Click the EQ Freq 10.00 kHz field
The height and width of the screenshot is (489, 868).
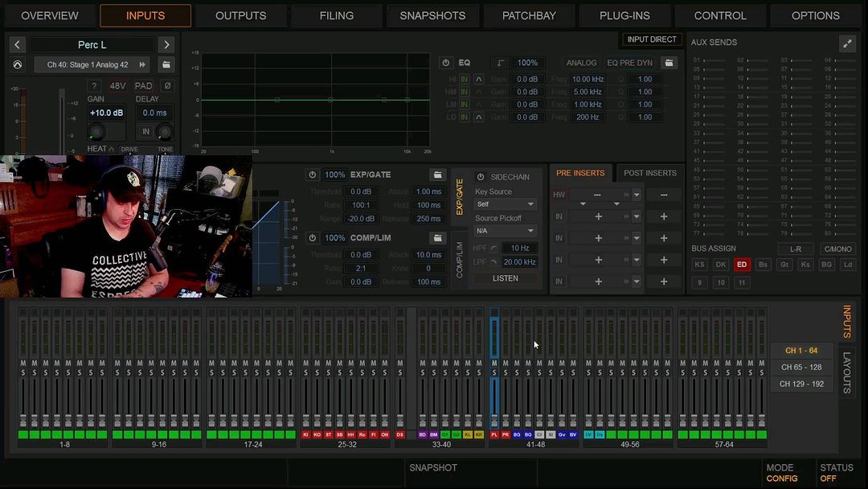point(588,80)
